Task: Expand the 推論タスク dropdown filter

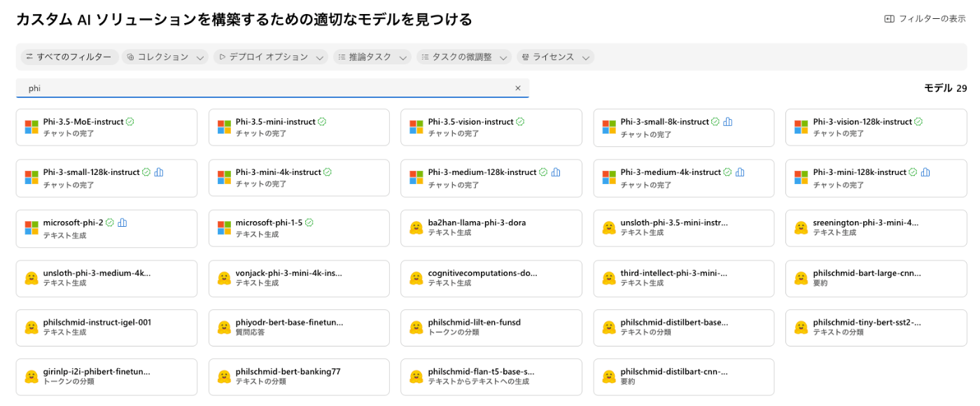Action: pos(372,57)
